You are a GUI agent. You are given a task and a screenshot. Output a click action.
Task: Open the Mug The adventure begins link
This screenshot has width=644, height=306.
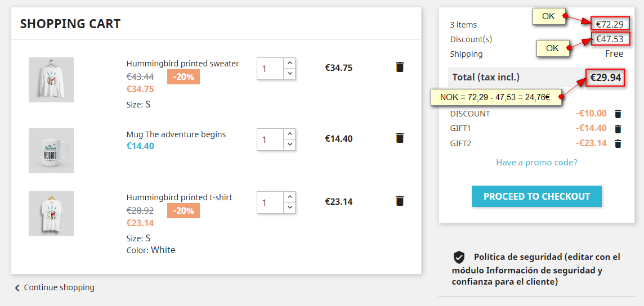pos(176,134)
